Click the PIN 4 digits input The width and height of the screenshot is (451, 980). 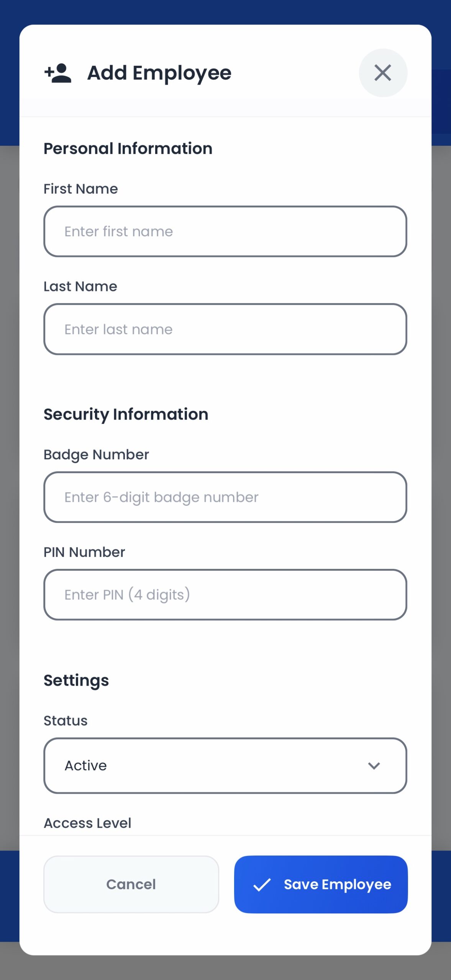(x=225, y=595)
